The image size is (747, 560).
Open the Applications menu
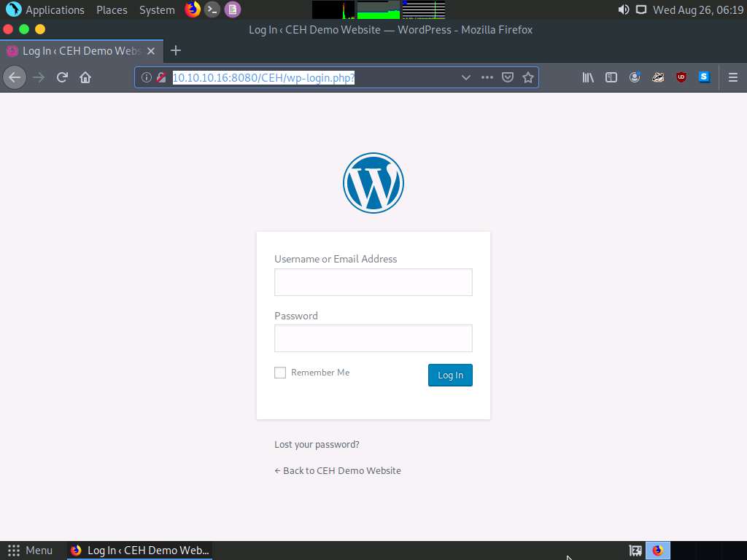click(x=46, y=9)
